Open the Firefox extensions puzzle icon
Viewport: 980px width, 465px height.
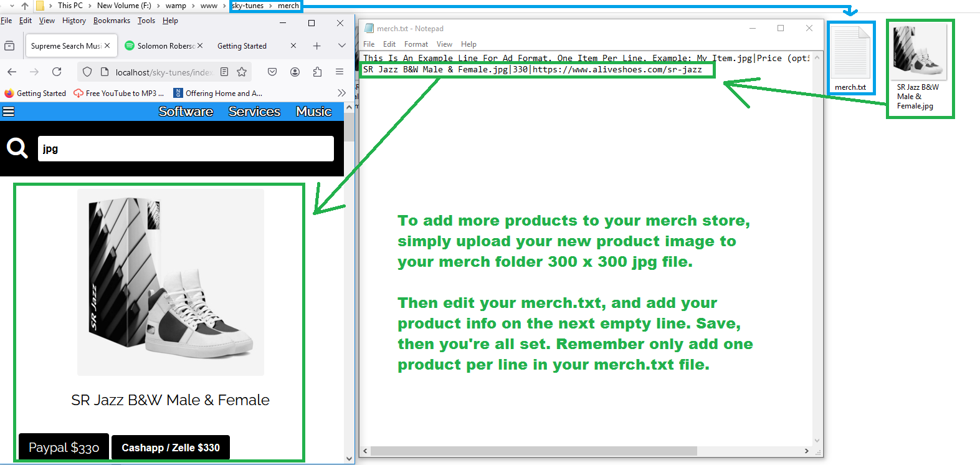point(317,72)
